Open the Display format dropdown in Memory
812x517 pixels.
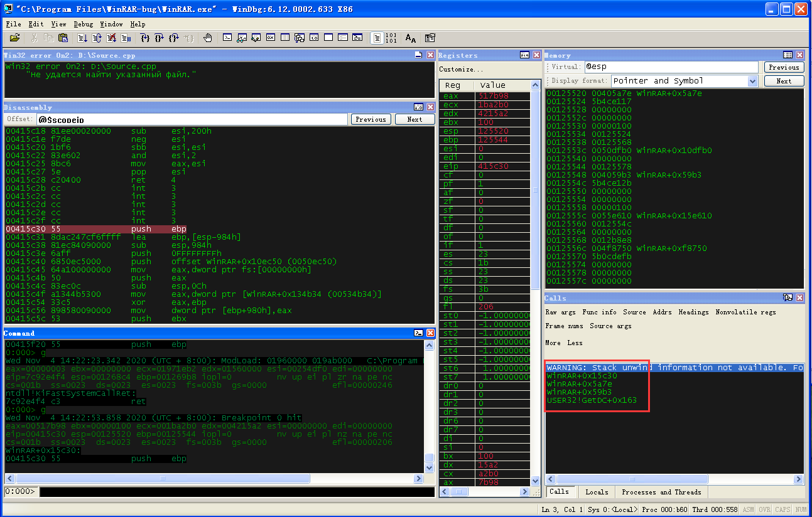[x=753, y=81]
